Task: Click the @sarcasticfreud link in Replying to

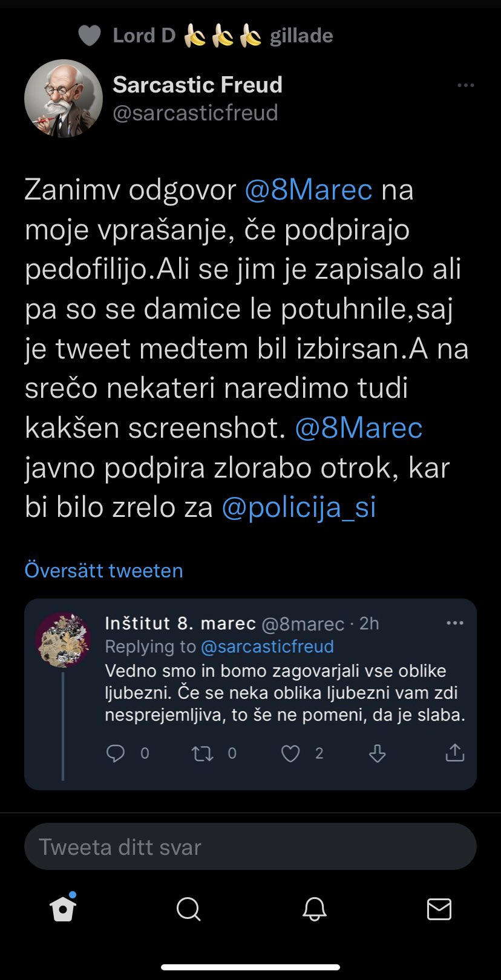Action: point(267,646)
